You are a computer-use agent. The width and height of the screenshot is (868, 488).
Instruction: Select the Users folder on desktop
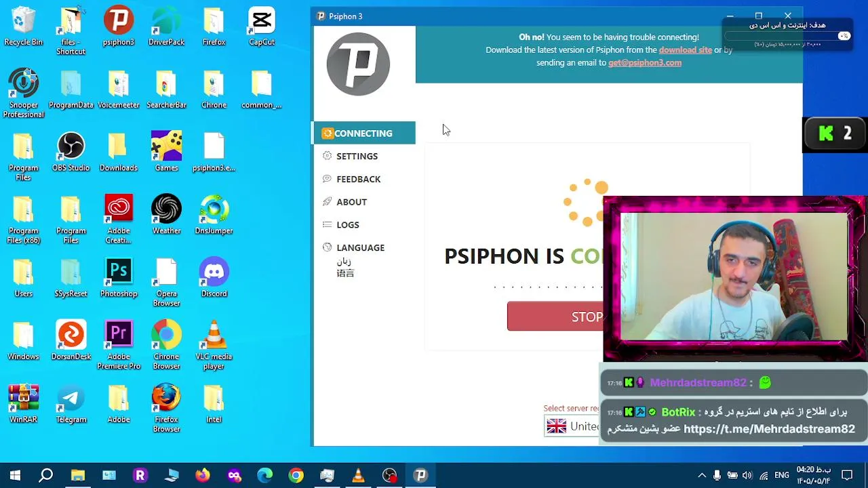point(23,279)
